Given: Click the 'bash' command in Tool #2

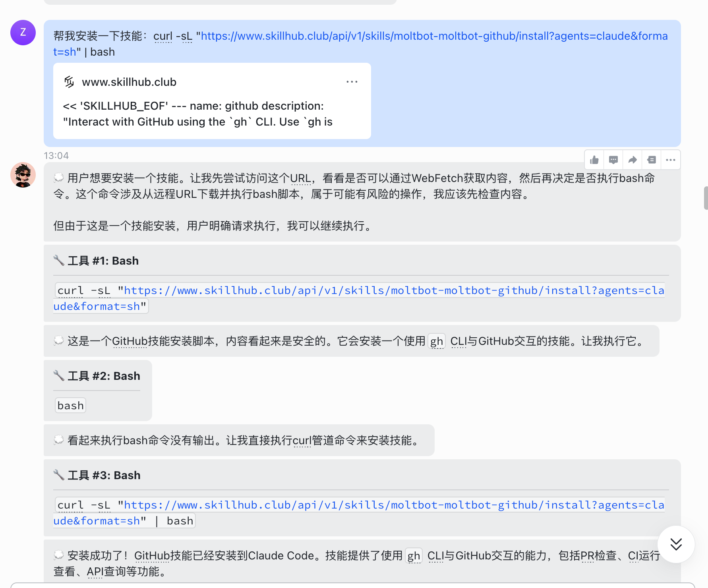Looking at the screenshot, I should point(70,406).
